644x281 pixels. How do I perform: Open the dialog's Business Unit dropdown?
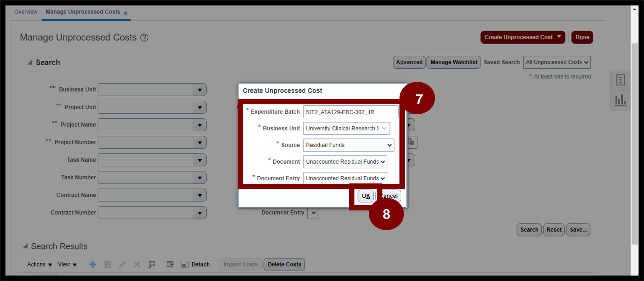coord(346,128)
